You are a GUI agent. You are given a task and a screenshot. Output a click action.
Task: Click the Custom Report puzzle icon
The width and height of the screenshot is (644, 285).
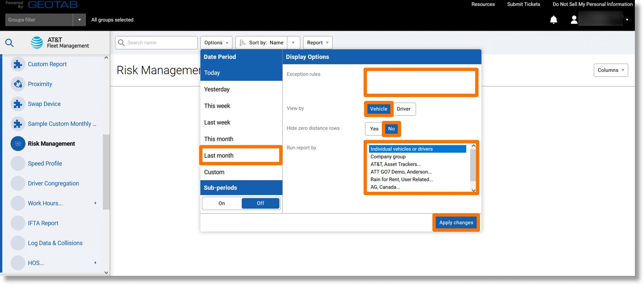17,64
